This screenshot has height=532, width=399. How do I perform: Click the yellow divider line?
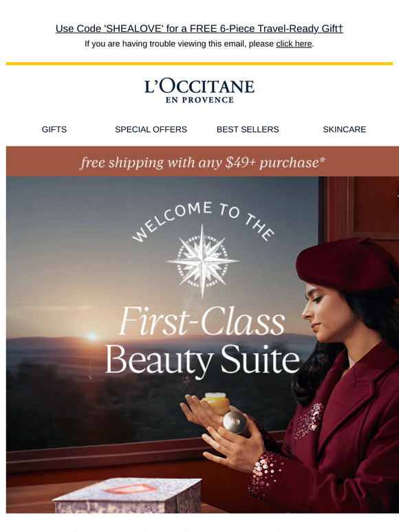coord(199,63)
